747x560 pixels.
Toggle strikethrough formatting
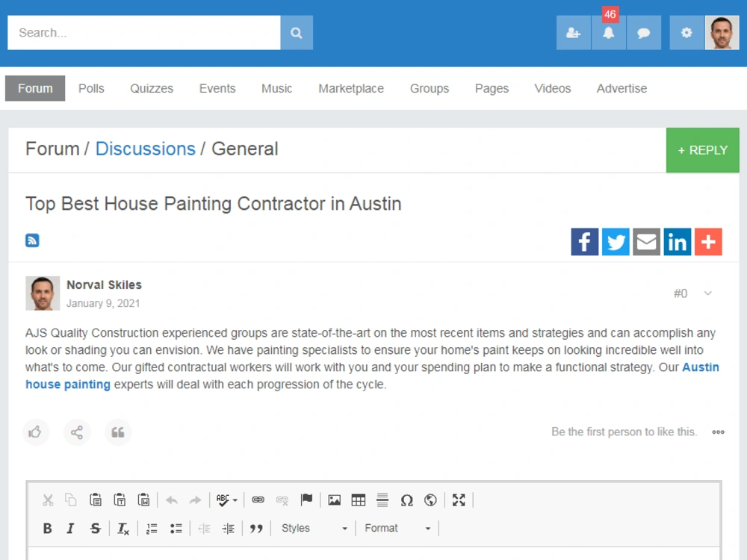click(x=96, y=528)
